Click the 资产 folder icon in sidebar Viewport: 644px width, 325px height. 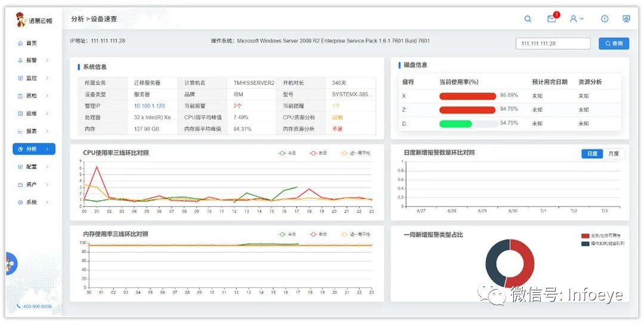(20, 185)
